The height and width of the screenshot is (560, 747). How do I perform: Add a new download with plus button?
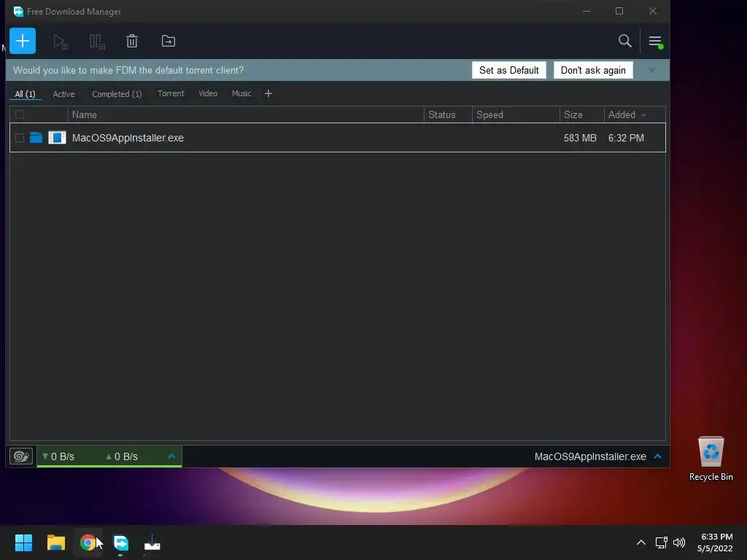[23, 41]
